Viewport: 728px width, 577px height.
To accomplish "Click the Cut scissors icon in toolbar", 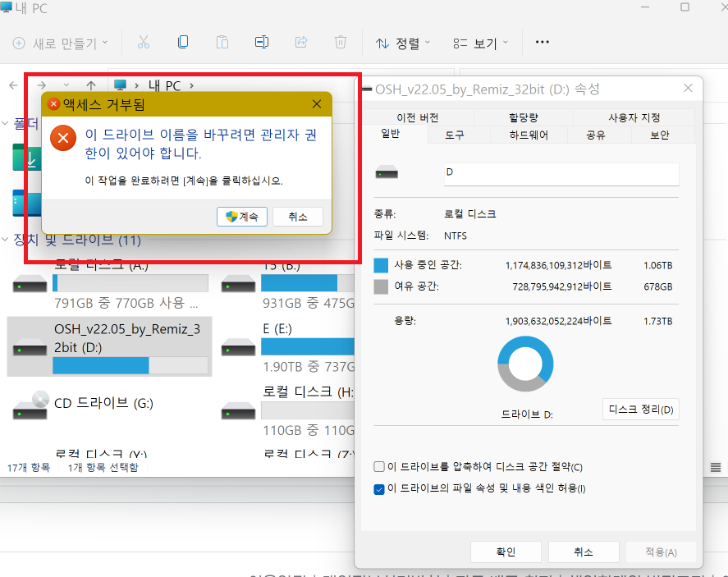I will click(144, 42).
